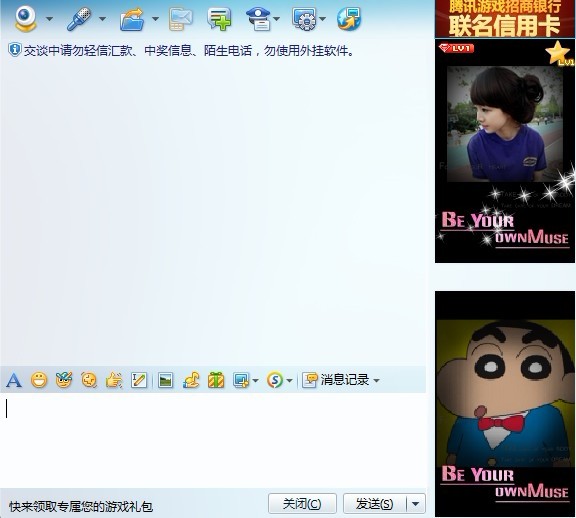Click into the message input field
Viewport: 576px width, 518px height.
pyautogui.click(x=213, y=440)
